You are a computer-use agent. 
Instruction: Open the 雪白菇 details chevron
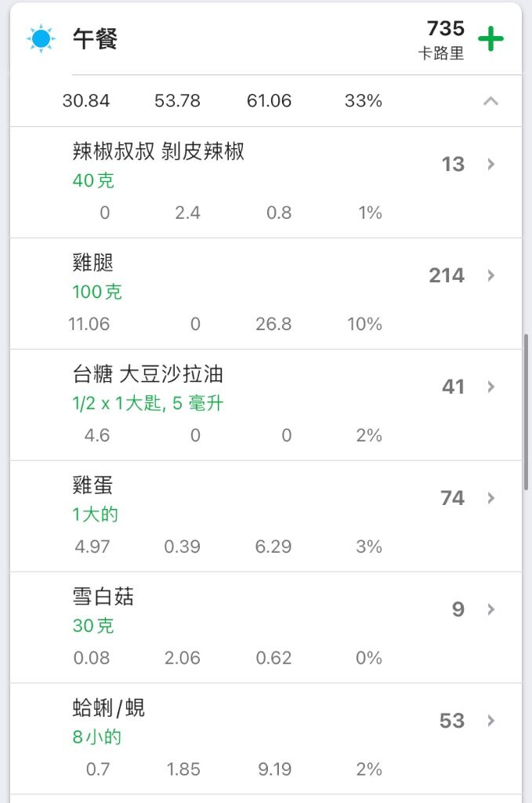click(x=491, y=609)
